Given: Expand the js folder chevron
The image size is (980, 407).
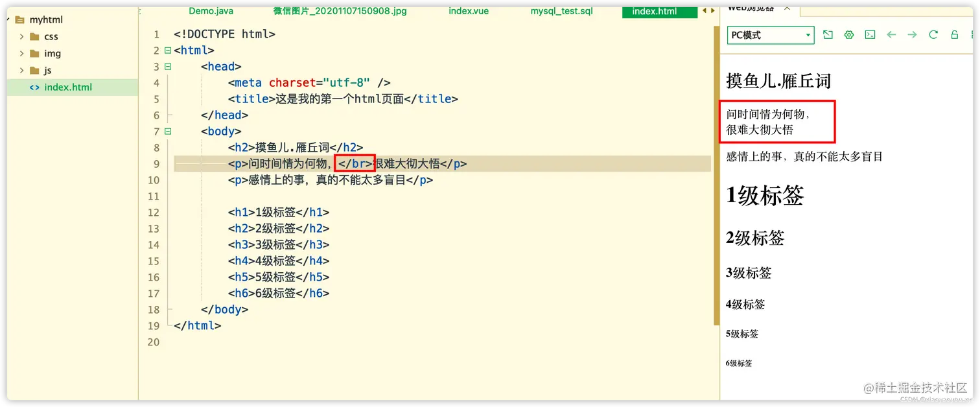Looking at the screenshot, I should click(21, 70).
